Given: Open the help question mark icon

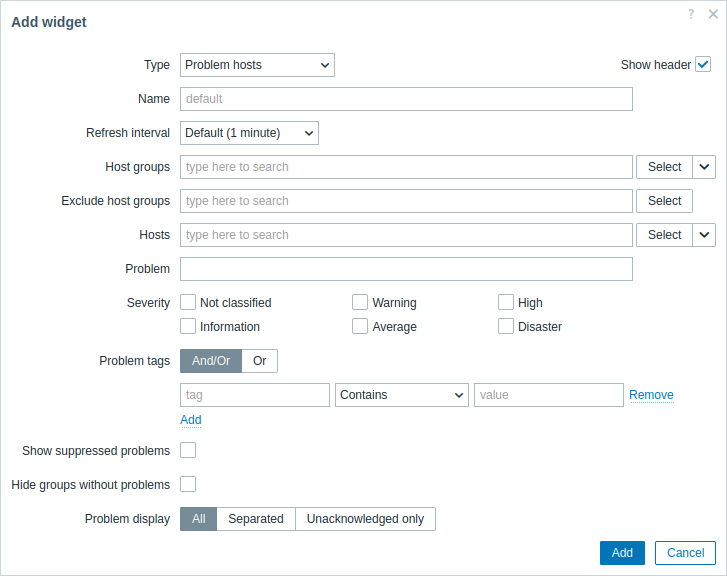Looking at the screenshot, I should [691, 14].
